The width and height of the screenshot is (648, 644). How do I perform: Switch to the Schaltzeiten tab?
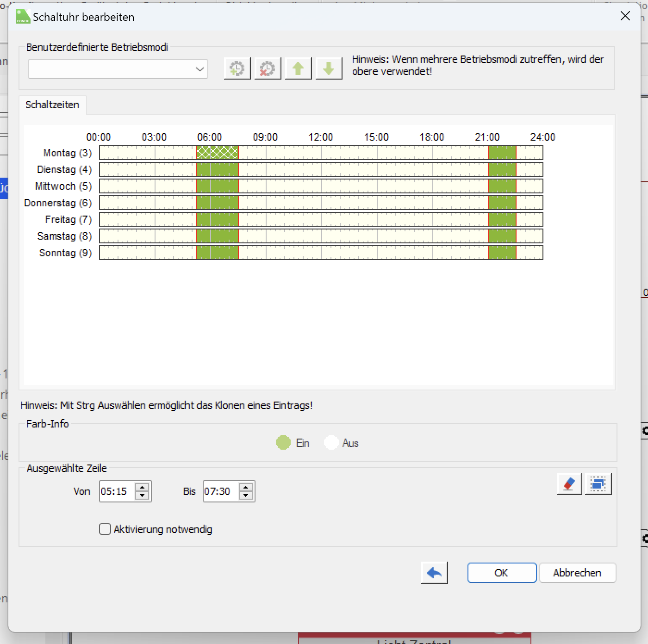tap(52, 105)
